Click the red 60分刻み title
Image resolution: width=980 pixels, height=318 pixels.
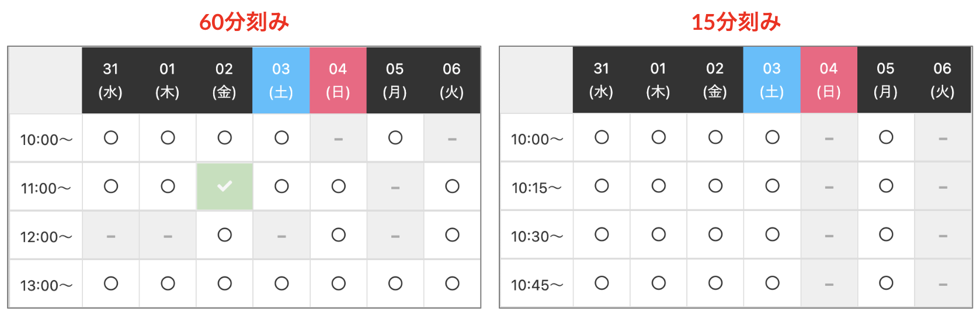(244, 22)
